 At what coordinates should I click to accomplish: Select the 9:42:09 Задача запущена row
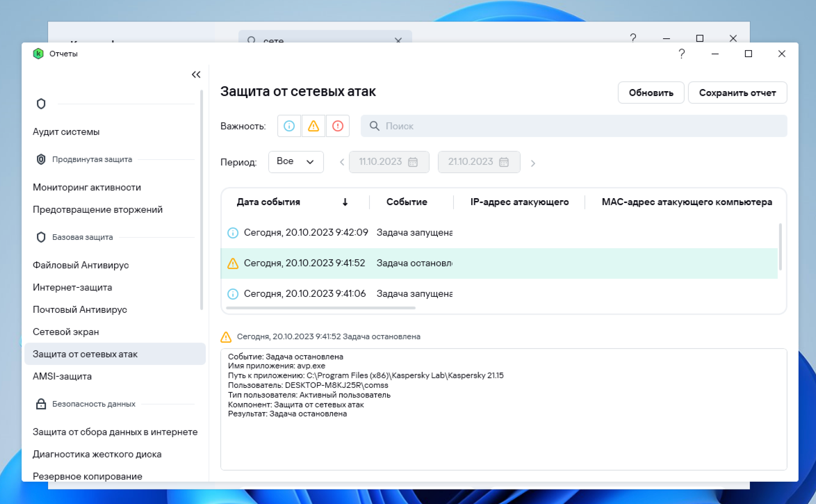click(500, 233)
